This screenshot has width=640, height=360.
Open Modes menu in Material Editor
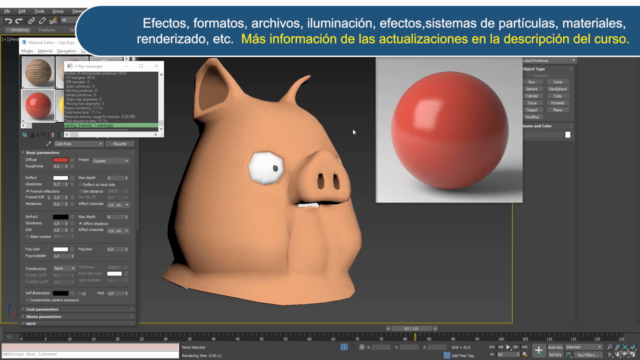pyautogui.click(x=27, y=51)
